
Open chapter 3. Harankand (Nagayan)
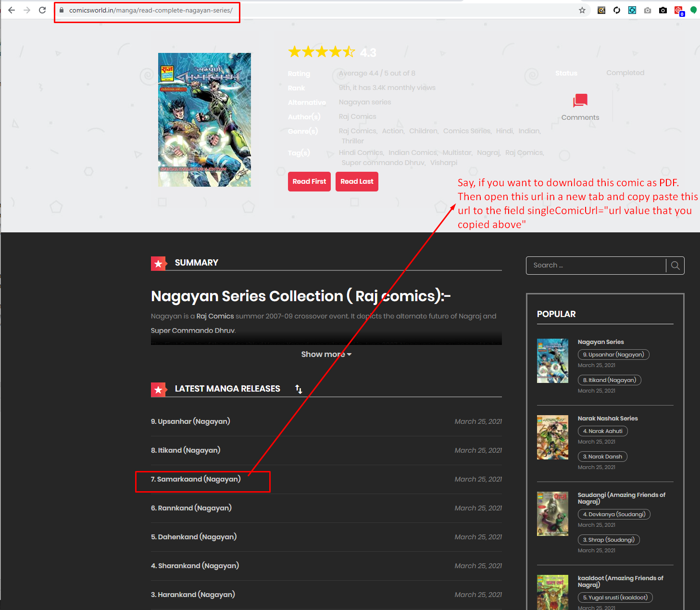193,595
